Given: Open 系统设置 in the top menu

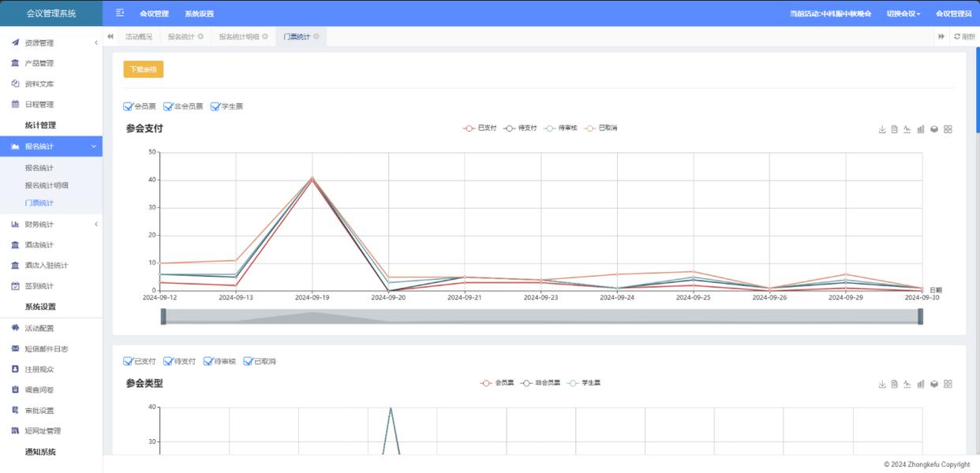Looking at the screenshot, I should [x=199, y=13].
